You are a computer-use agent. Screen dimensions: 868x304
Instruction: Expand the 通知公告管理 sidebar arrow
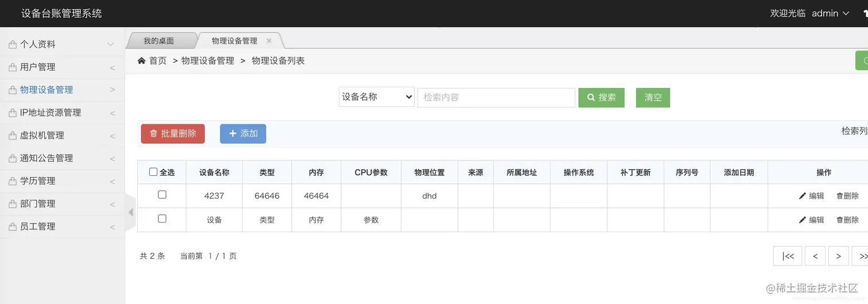coord(113,159)
